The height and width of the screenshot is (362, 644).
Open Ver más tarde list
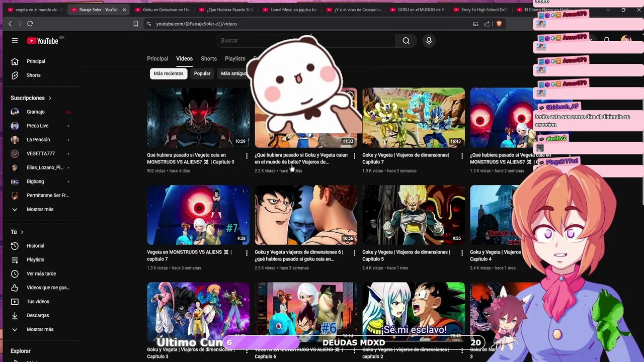(42, 274)
